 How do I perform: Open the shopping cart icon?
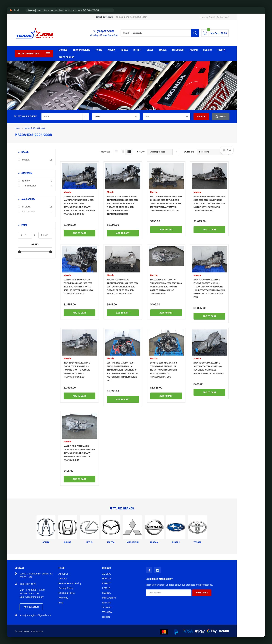[x=205, y=33]
